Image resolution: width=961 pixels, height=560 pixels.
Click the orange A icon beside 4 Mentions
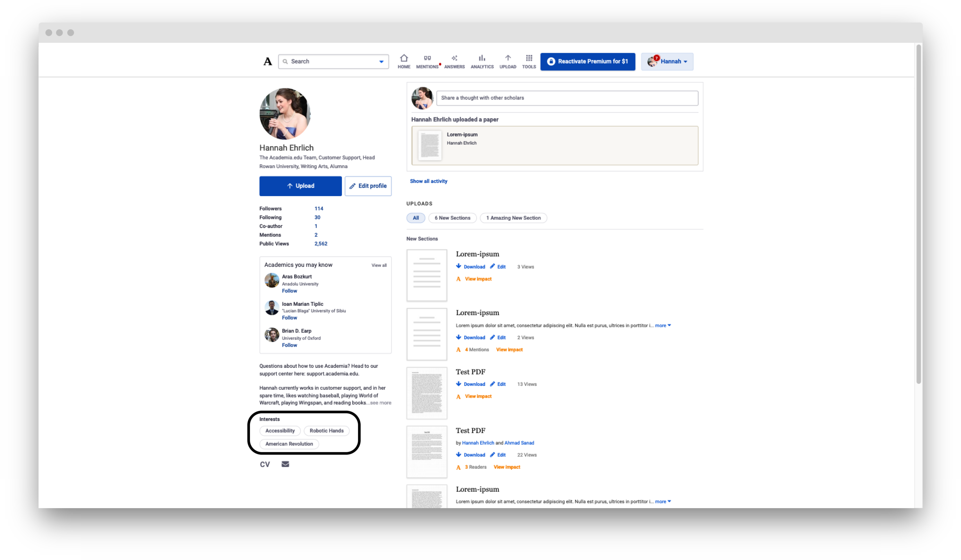click(458, 350)
